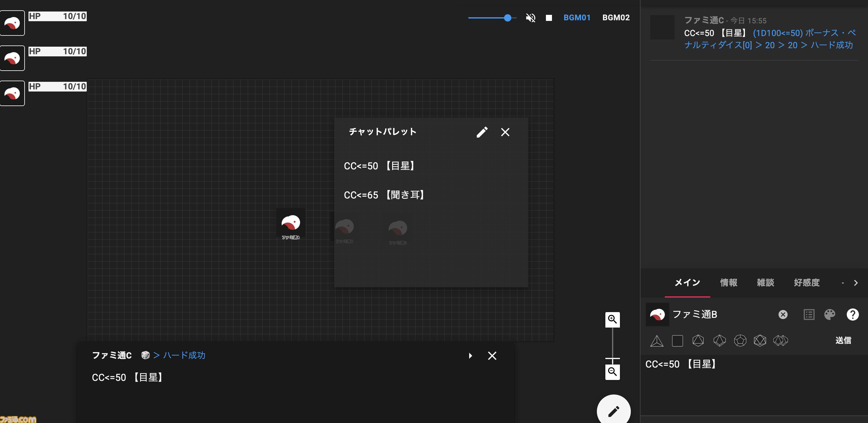Switch to the メイン chat tab
Image resolution: width=868 pixels, height=423 pixels.
(687, 283)
